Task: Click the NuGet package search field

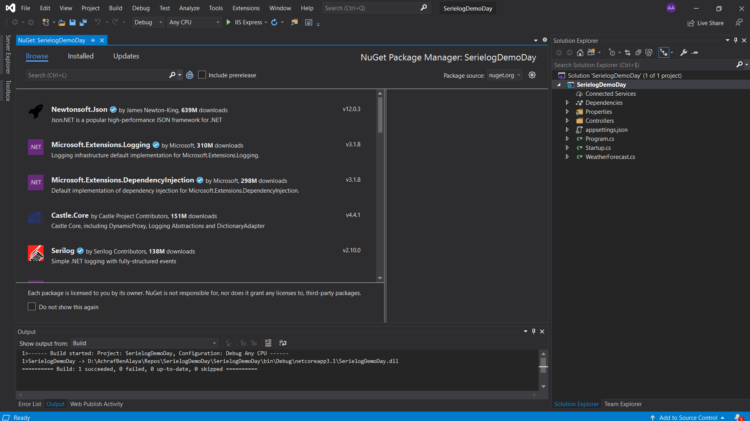Action: 98,75
